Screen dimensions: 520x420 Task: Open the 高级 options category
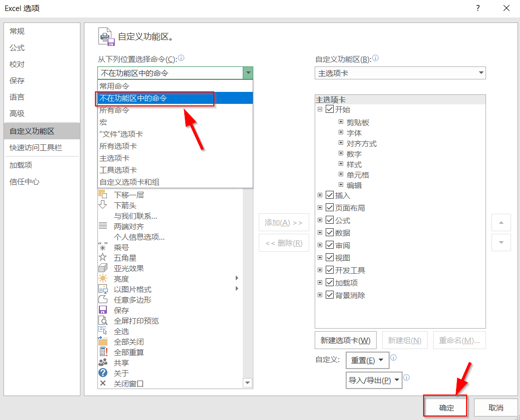click(x=42, y=113)
